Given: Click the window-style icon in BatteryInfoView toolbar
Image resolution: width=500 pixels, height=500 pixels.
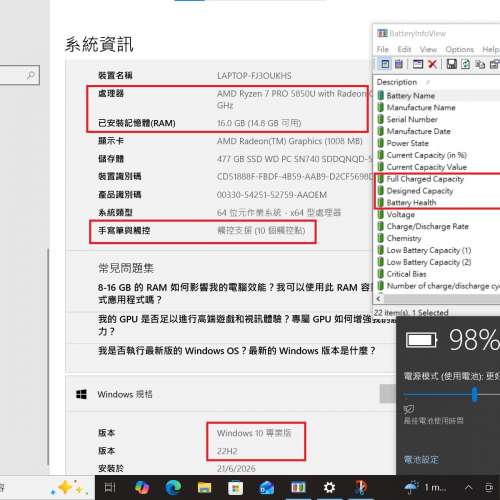Looking at the screenshot, I should (x=418, y=64).
